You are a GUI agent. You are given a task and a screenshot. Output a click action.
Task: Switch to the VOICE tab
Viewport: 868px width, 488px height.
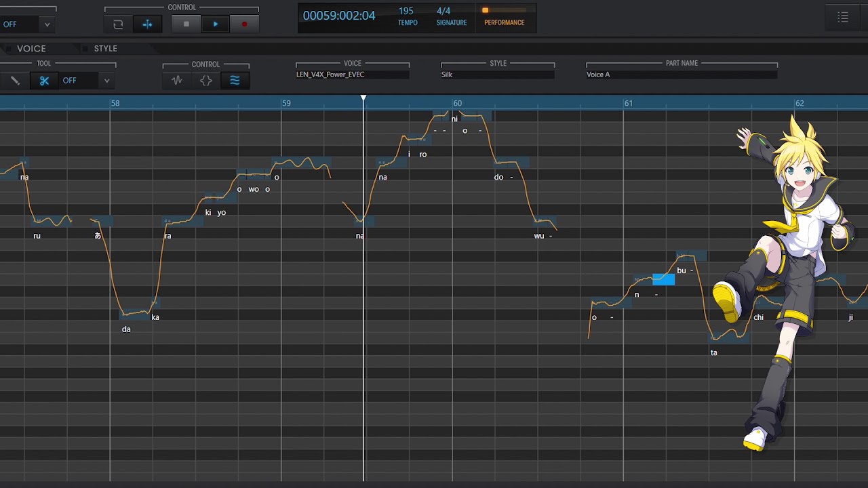[31, 49]
